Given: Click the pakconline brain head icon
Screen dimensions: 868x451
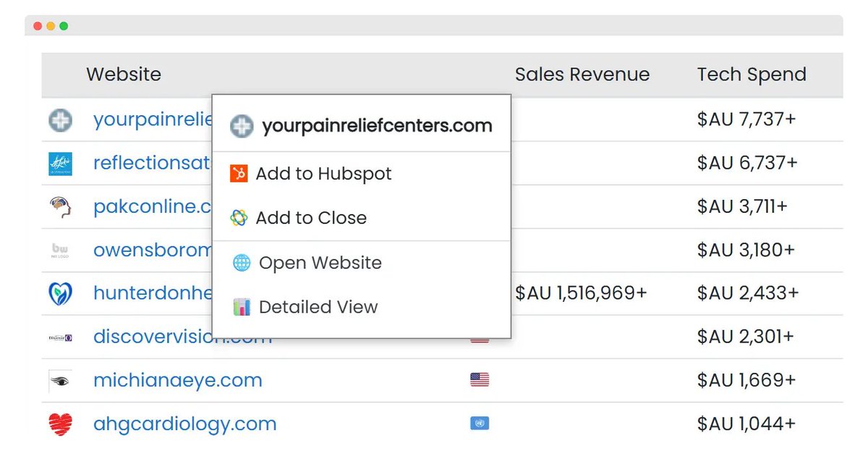Looking at the screenshot, I should click(60, 207).
